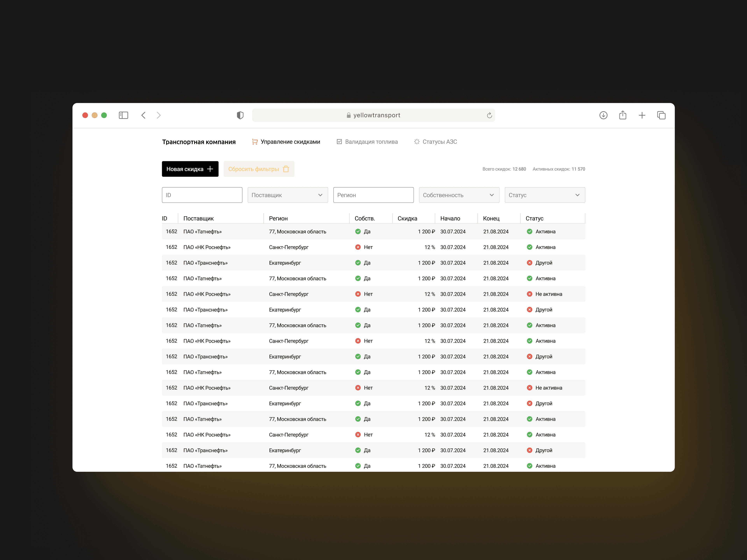Toggle the browser sidebar icon
This screenshot has height=560, width=747.
tap(123, 115)
